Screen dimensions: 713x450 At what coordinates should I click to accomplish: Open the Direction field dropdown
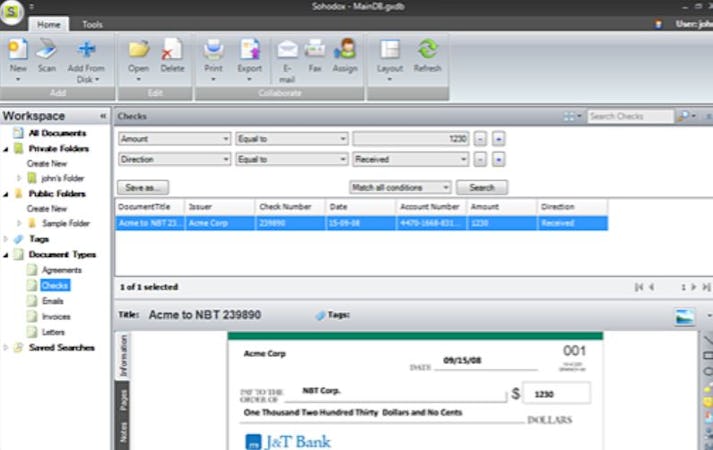[x=226, y=160]
